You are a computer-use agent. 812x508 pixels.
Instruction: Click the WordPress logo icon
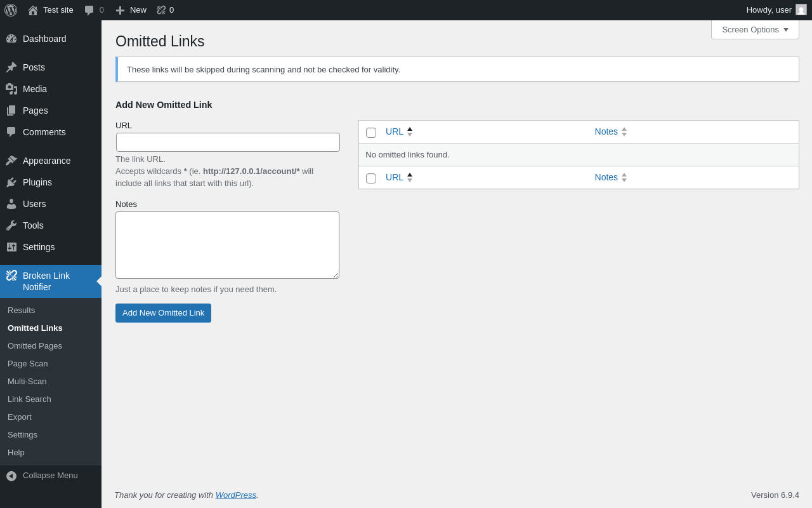click(x=11, y=10)
